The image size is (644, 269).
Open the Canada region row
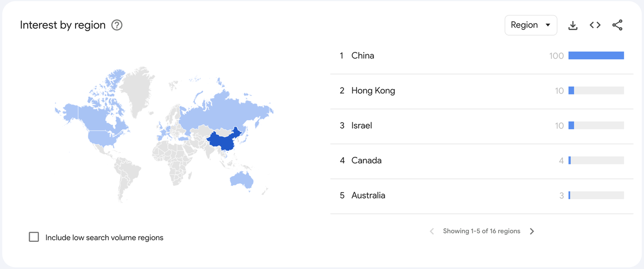[481, 161]
